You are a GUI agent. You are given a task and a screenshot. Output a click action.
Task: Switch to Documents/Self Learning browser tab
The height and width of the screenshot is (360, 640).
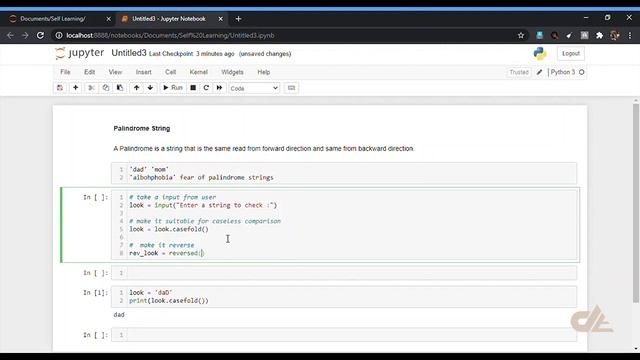53,19
